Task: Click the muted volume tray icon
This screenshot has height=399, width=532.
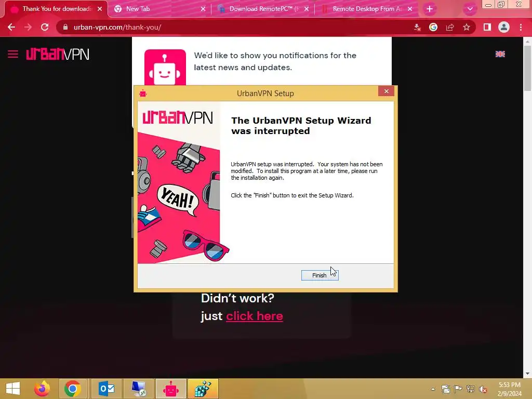Action: tap(483, 389)
